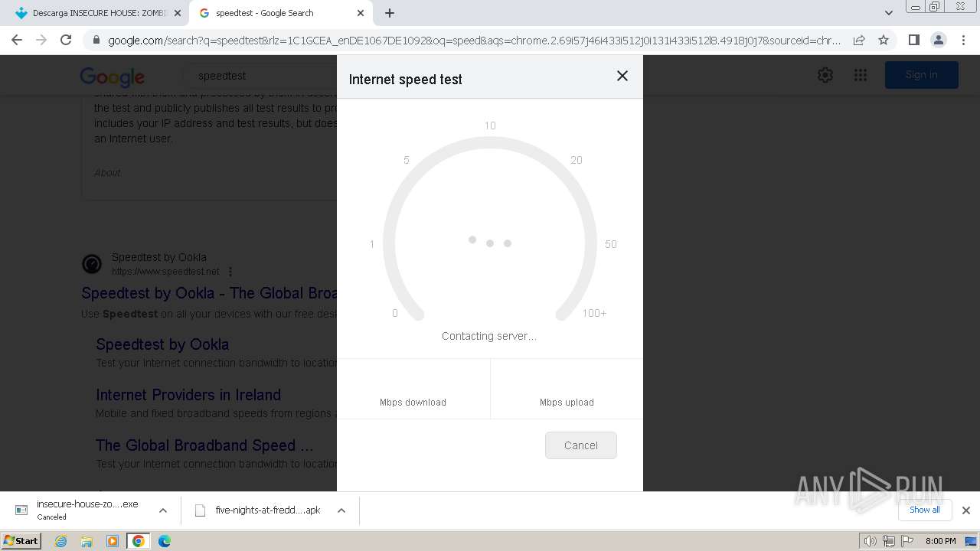The height and width of the screenshot is (551, 980).
Task: Focus the Google search box with speedtest
Action: pyautogui.click(x=260, y=76)
